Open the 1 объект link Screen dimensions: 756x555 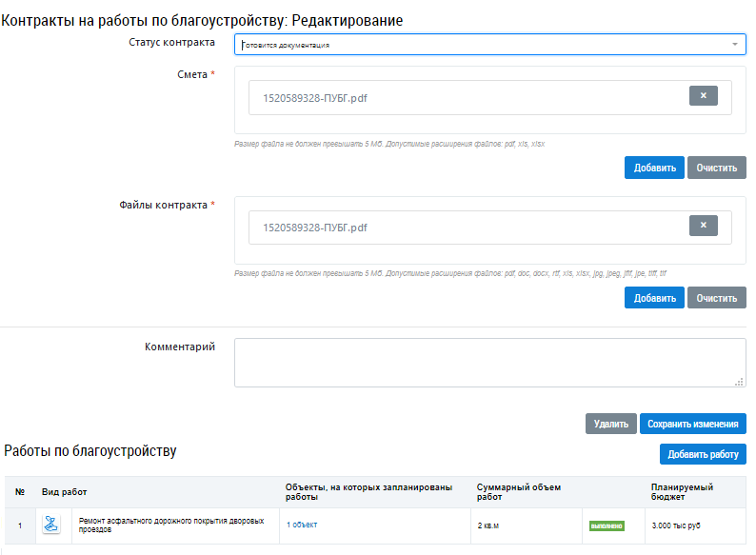click(302, 525)
